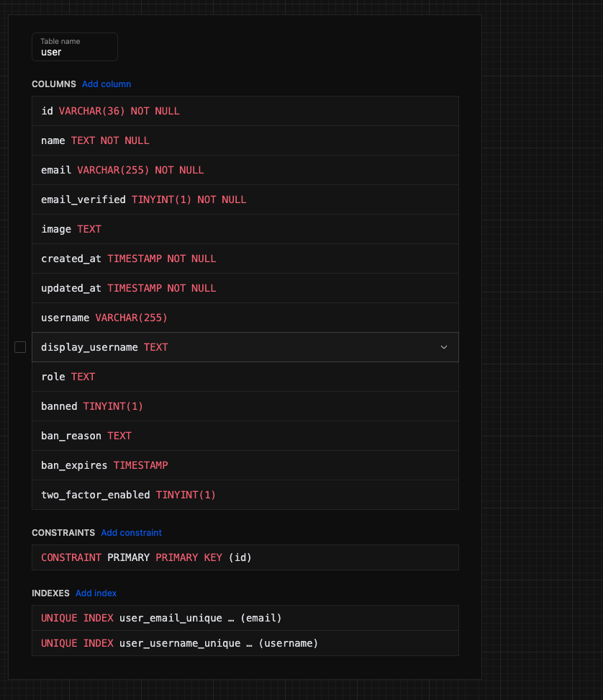Open the user_email_unique index row

[x=245, y=619]
